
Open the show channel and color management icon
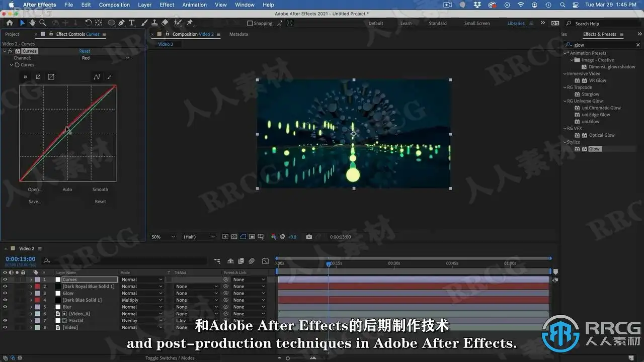pyautogui.click(x=274, y=237)
